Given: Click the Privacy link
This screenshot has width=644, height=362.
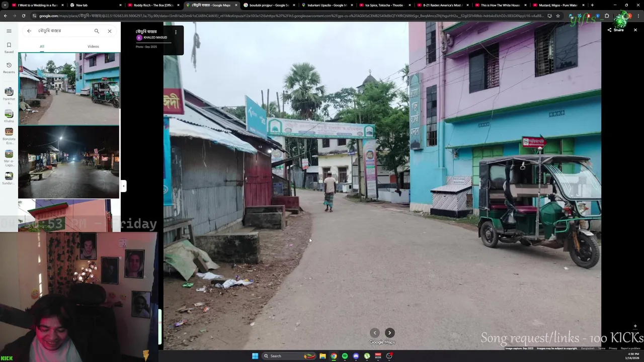Looking at the screenshot, I should click(613, 348).
